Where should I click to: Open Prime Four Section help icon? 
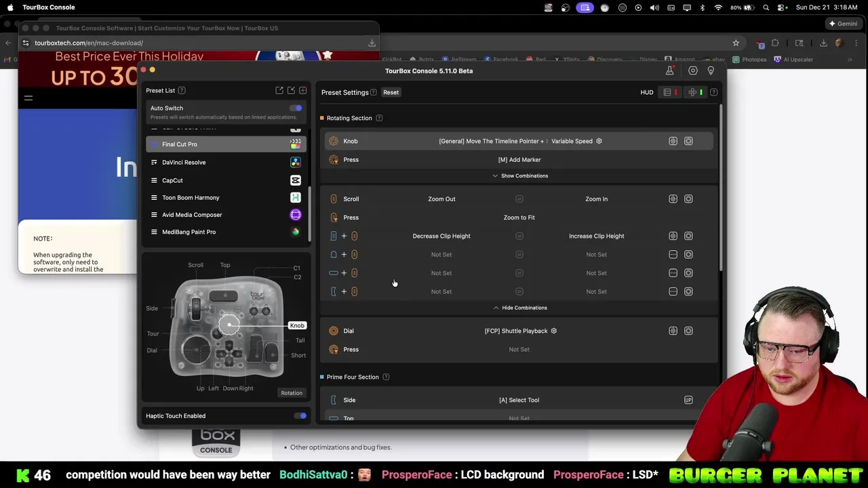[x=386, y=377]
